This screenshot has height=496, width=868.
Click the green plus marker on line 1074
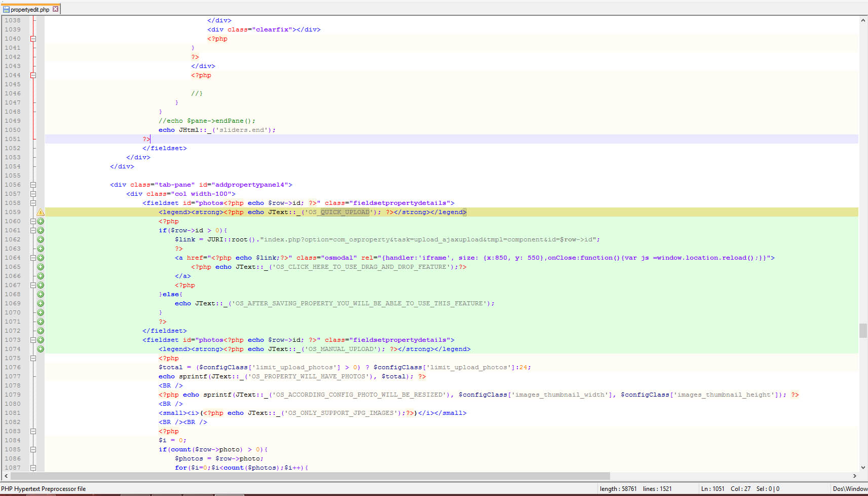click(41, 349)
